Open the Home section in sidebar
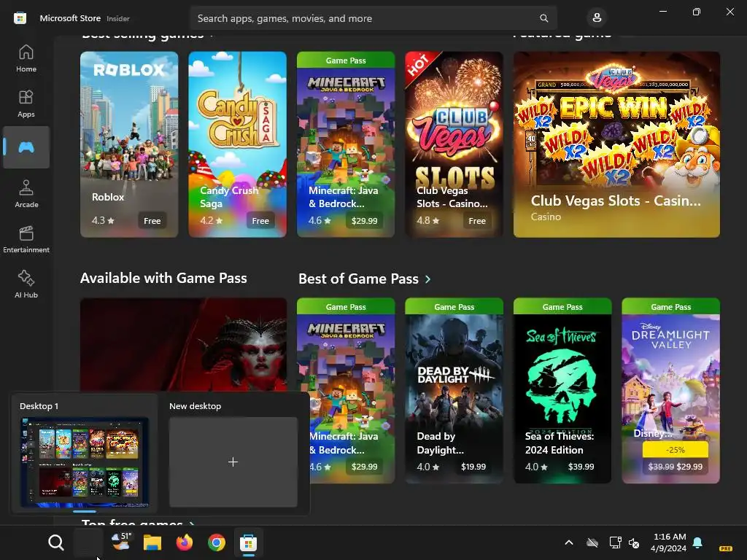The height and width of the screenshot is (560, 747). coord(26,58)
